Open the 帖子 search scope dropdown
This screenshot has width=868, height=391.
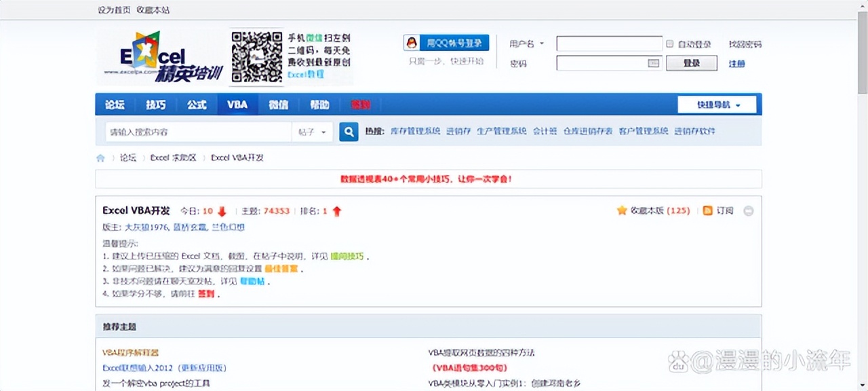click(x=313, y=132)
